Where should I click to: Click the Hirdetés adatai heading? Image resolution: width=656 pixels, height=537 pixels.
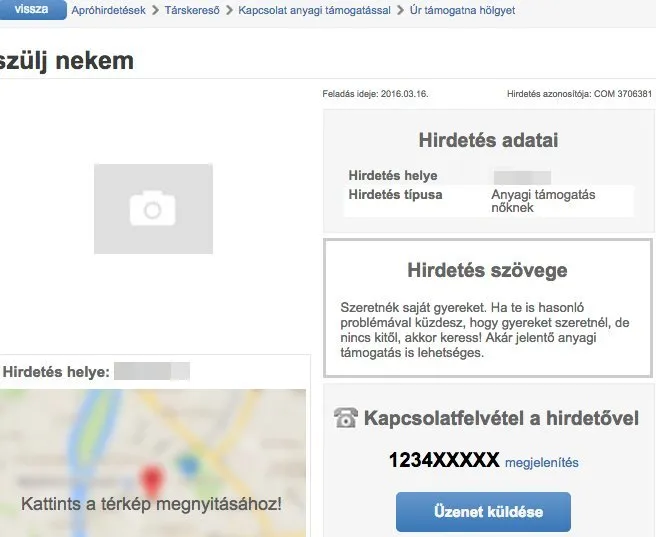488,140
